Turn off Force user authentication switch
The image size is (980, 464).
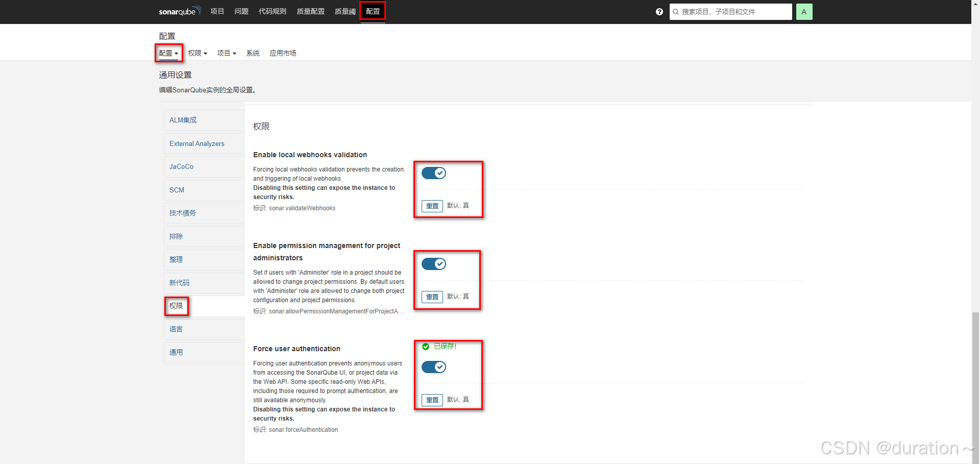433,367
